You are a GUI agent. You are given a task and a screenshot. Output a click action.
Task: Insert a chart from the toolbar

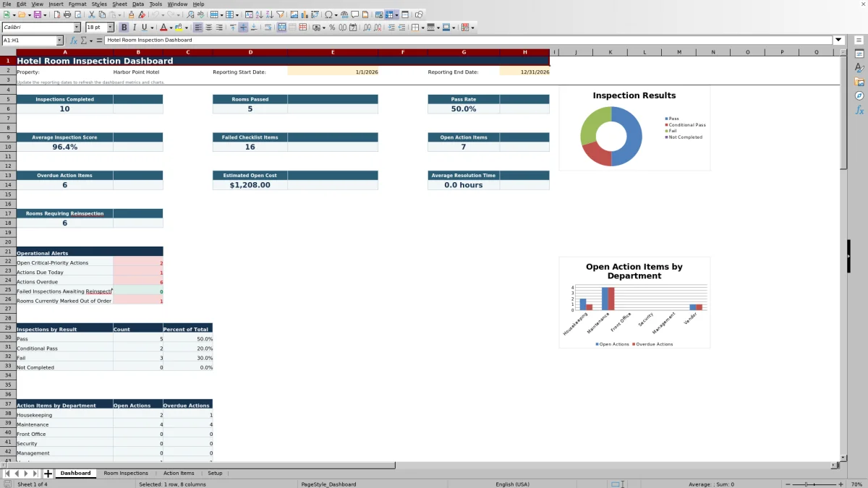click(305, 14)
